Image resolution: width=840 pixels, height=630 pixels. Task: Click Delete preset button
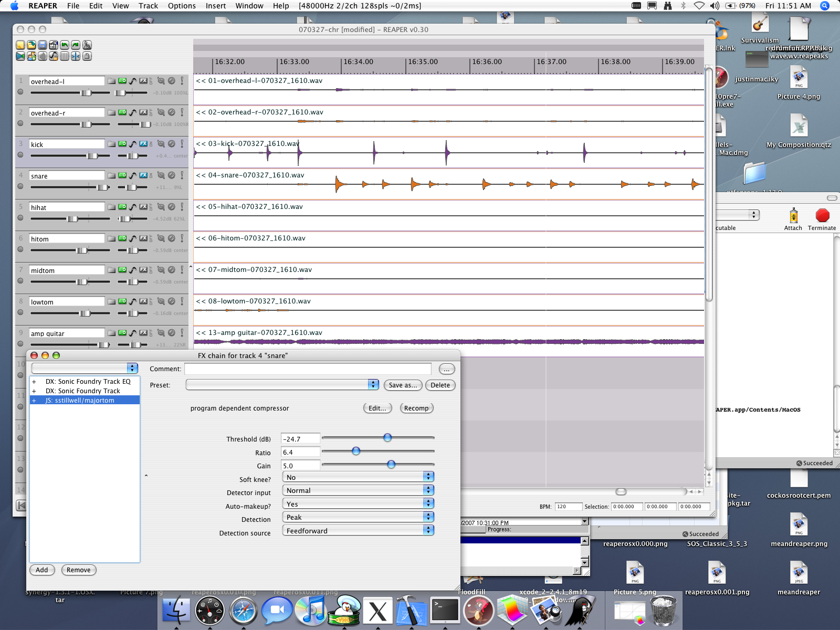click(x=440, y=385)
